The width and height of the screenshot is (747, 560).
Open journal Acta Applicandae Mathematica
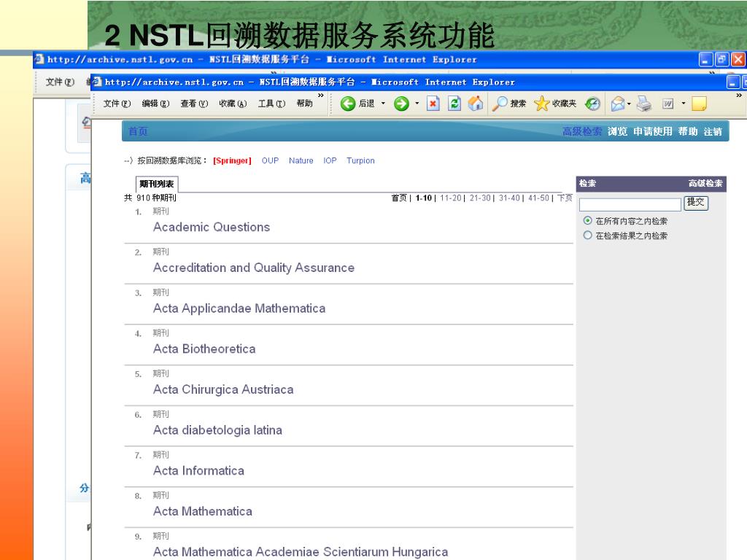pyautogui.click(x=239, y=308)
